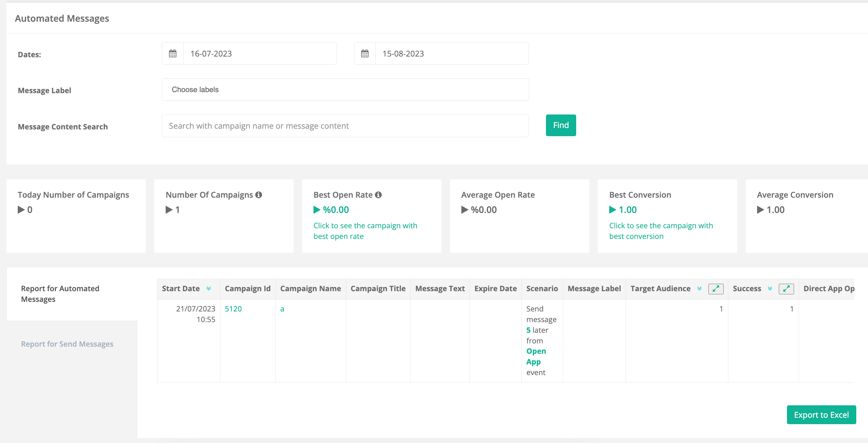The height and width of the screenshot is (443, 868).
Task: Click the Export to Excel button
Action: pos(821,415)
